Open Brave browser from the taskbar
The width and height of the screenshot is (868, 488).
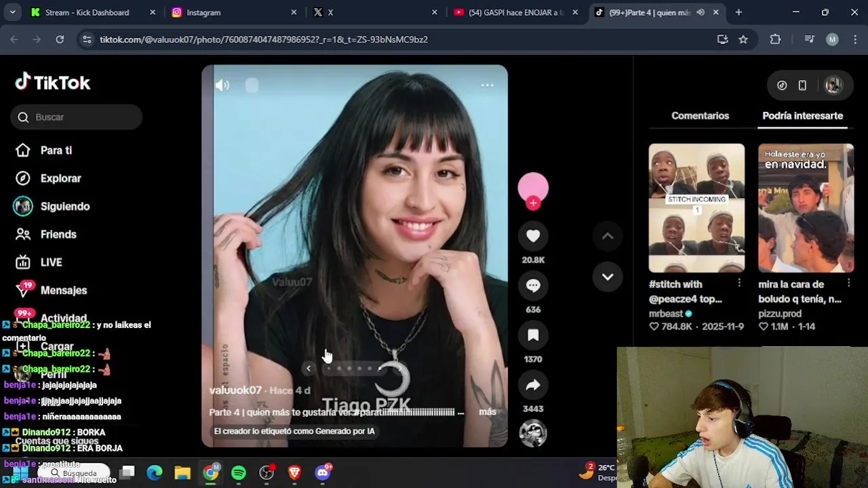point(294,472)
